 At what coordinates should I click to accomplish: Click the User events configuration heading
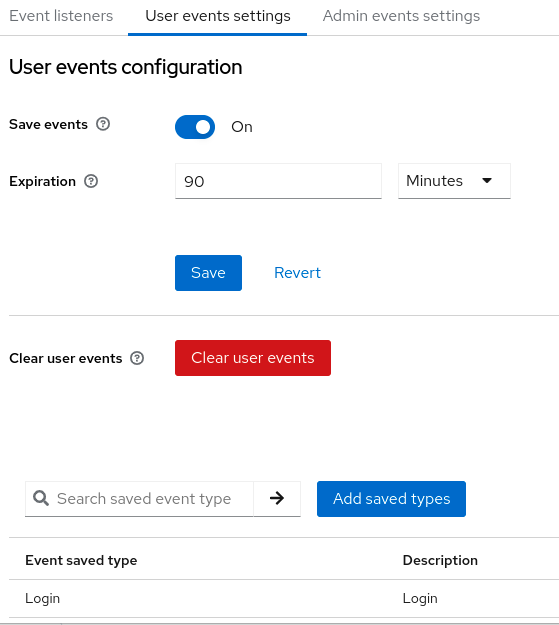(x=126, y=67)
